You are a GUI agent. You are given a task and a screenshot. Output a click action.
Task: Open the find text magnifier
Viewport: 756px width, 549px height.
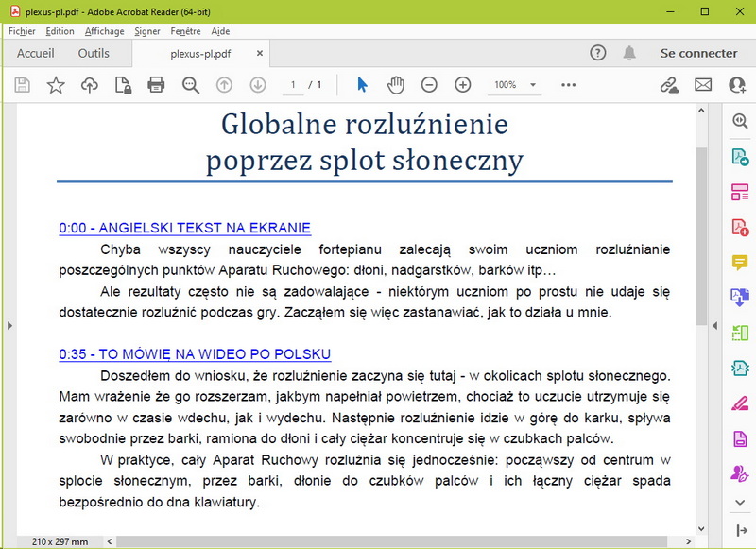pos(191,85)
